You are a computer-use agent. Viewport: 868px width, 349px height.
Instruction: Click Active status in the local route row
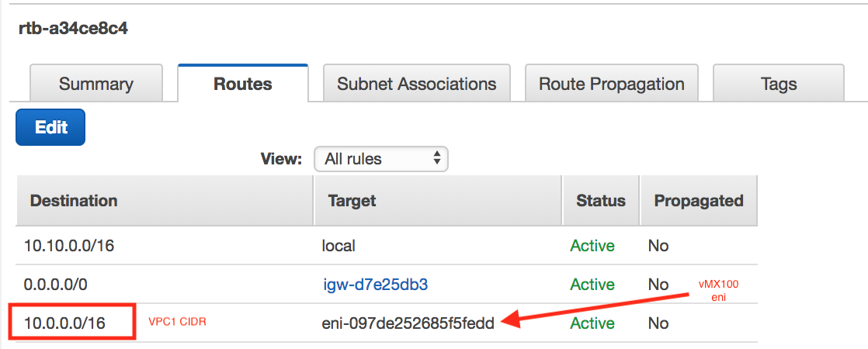(592, 246)
